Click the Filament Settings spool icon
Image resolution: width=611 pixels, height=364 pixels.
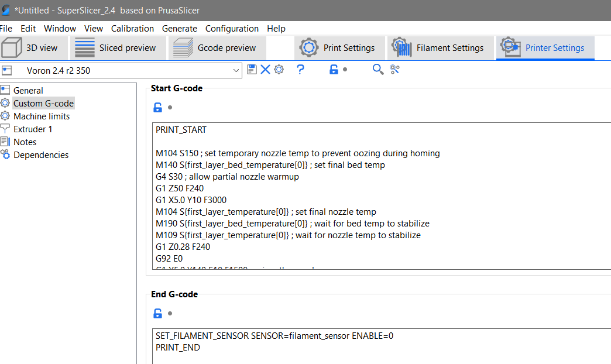pyautogui.click(x=401, y=47)
